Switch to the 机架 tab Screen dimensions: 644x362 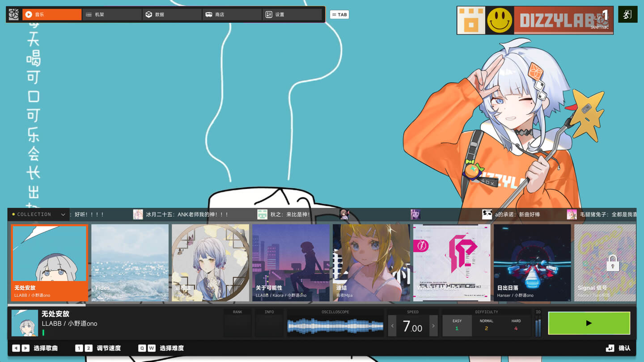[112, 15]
